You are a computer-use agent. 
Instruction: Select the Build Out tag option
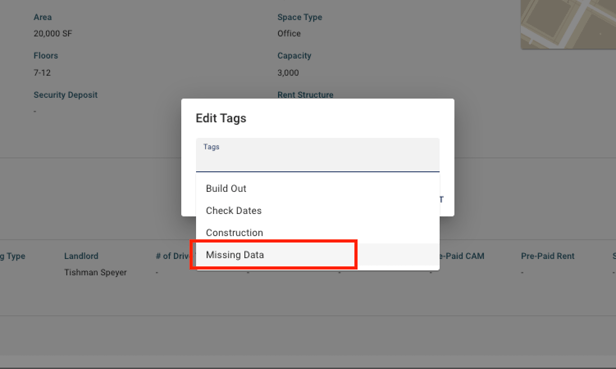coord(317,189)
